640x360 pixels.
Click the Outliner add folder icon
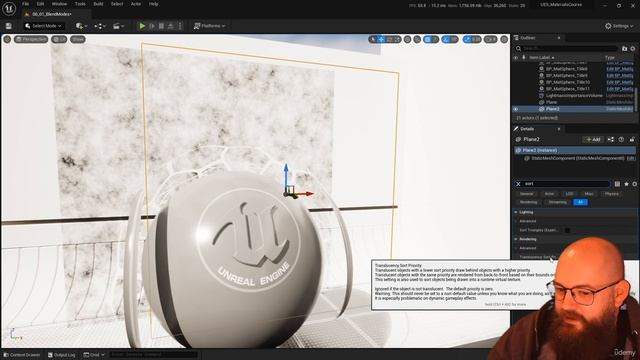pyautogui.click(x=624, y=49)
